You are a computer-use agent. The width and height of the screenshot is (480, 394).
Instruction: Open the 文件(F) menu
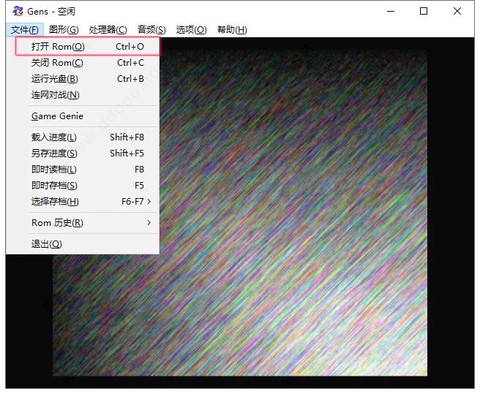[25, 30]
